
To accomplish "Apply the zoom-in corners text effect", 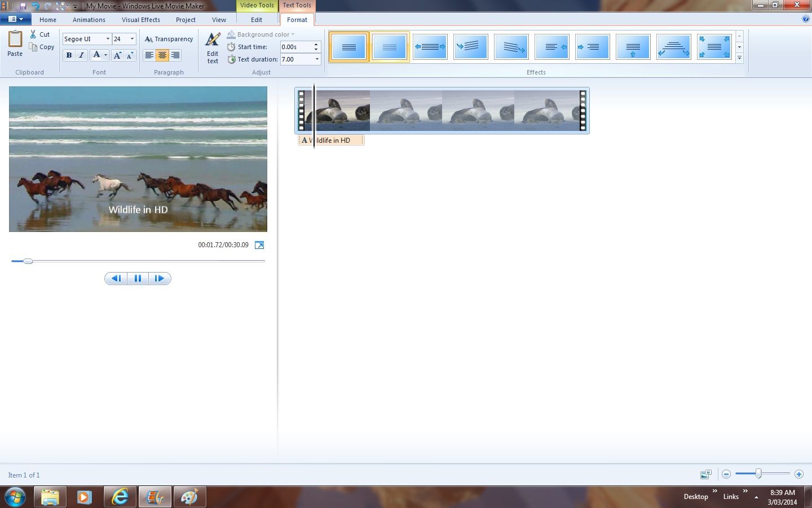I will point(714,47).
